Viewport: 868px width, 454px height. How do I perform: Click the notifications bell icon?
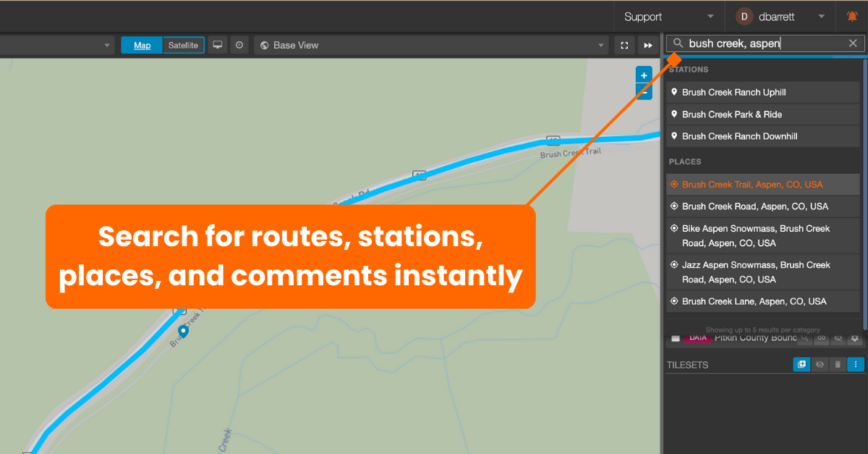tap(852, 17)
